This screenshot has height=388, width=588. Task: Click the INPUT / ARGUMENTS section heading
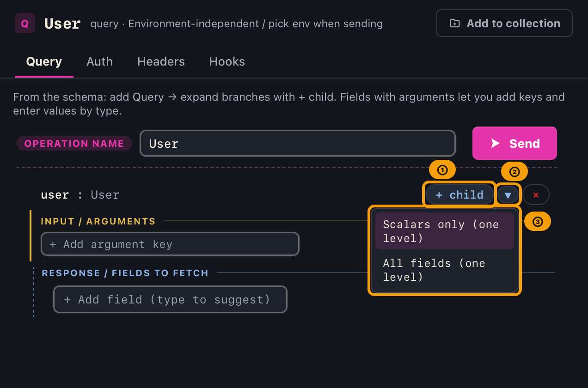[98, 221]
